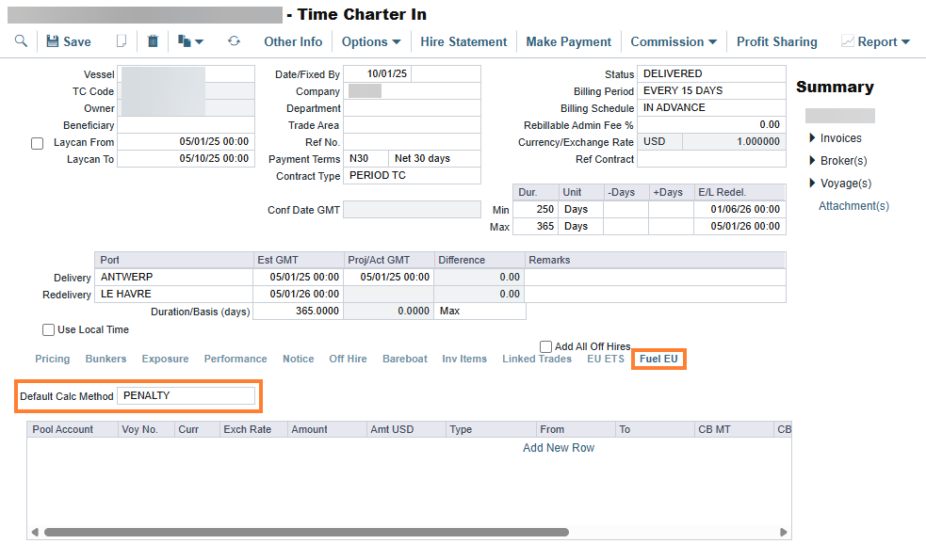926x560 pixels.
Task: Switch to the Inv Items tab
Action: tap(464, 359)
